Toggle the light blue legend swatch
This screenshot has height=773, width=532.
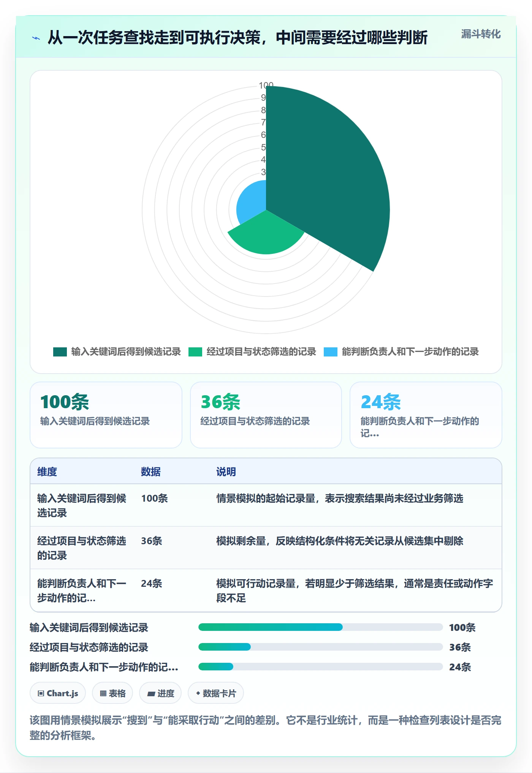(331, 352)
